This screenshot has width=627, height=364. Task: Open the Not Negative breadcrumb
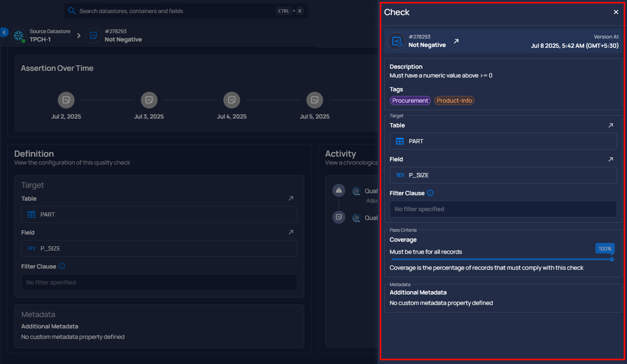tap(123, 39)
